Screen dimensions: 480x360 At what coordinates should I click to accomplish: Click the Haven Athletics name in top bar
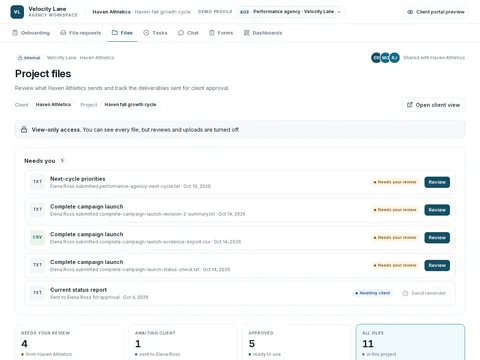[112, 12]
